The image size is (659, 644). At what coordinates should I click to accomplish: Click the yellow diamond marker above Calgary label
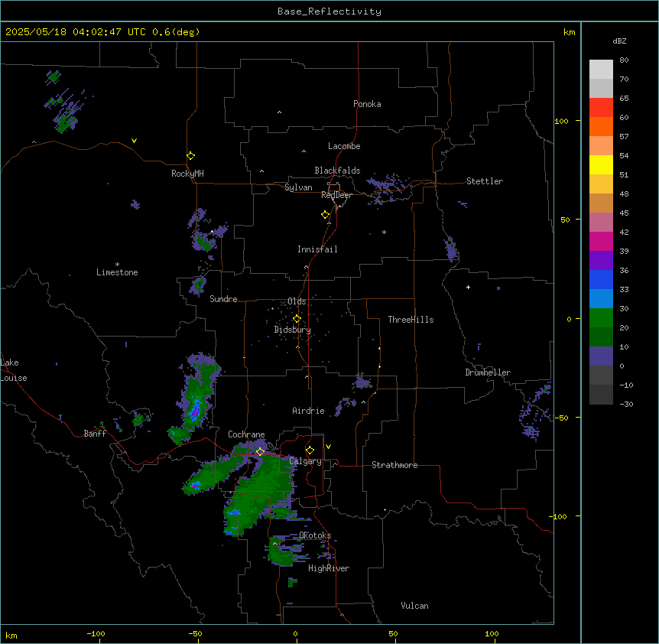pos(310,450)
